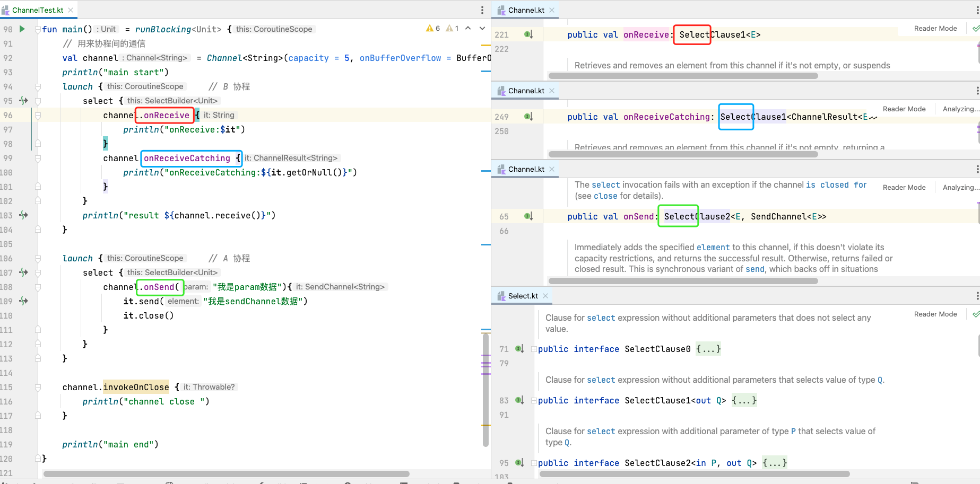This screenshot has width=980, height=484.
Task: Click onReceiveCatching call on line 99
Action: 187,158
